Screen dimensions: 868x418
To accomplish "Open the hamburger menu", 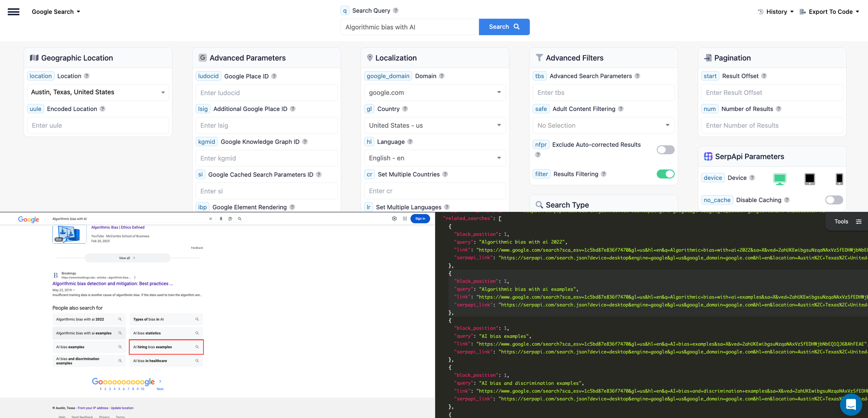I will click(x=13, y=12).
